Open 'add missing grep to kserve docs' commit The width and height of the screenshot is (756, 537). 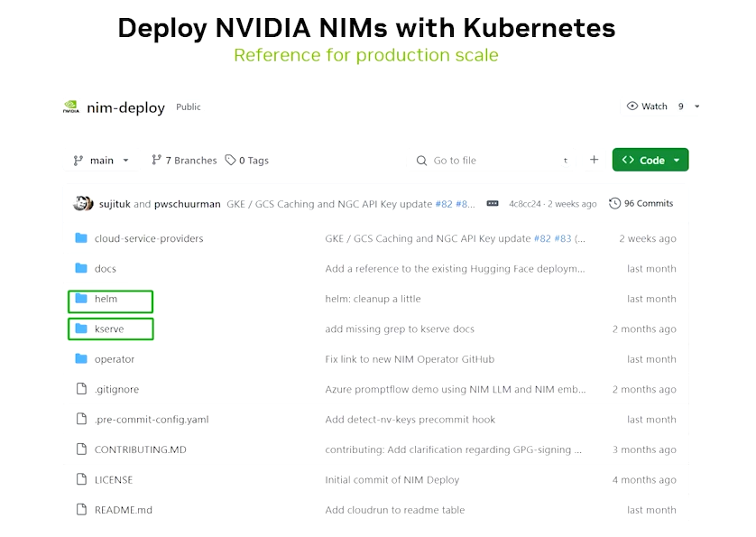pyautogui.click(x=400, y=329)
